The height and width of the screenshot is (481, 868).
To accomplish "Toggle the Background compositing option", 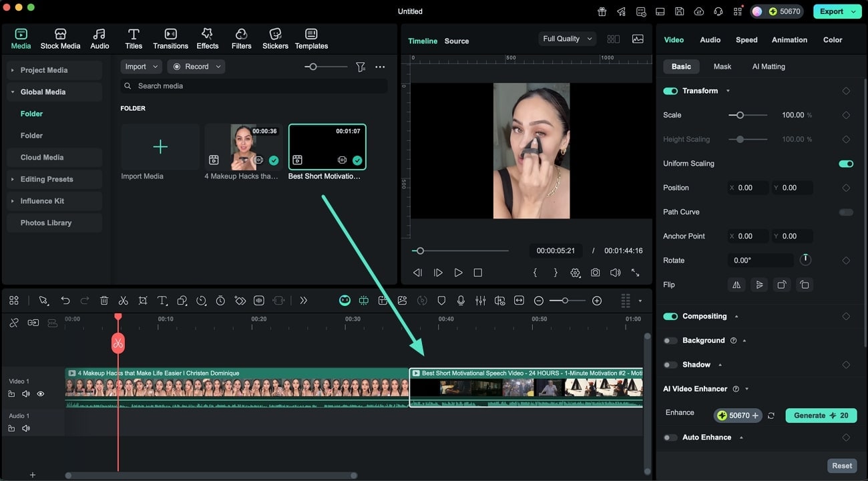I will [x=670, y=340].
